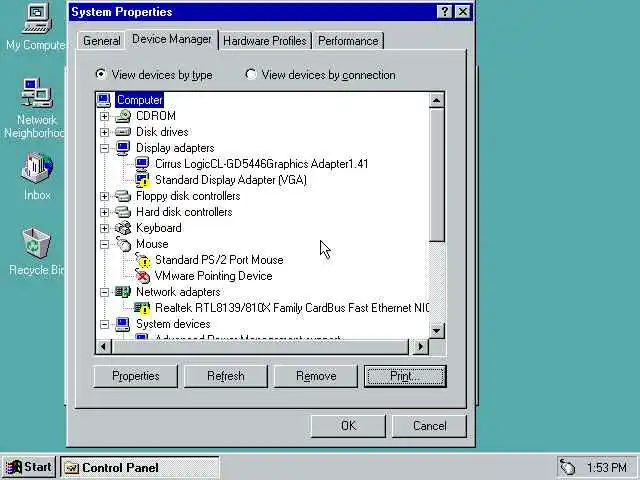Open the Performance tab
The image size is (640, 480).
coord(348,41)
